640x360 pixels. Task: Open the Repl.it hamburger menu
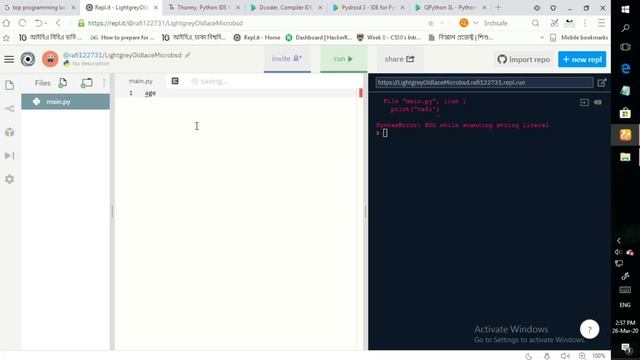9,60
